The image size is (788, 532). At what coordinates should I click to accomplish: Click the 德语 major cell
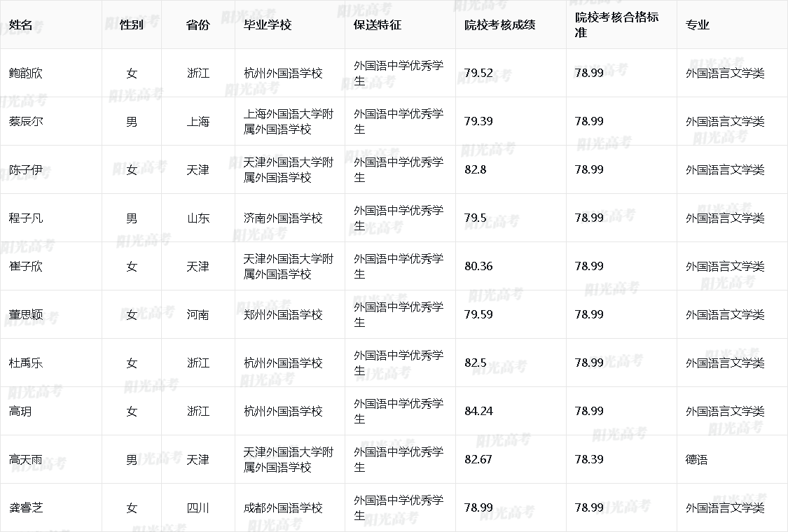click(x=696, y=460)
